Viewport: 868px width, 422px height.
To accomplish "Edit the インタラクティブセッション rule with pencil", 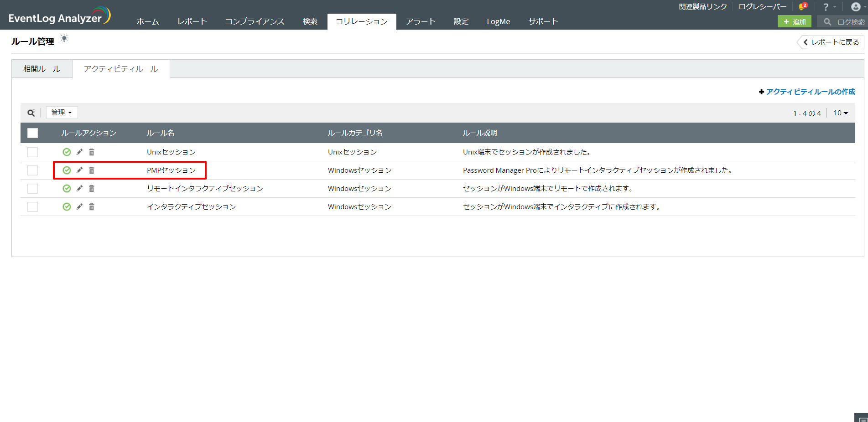I will click(79, 207).
